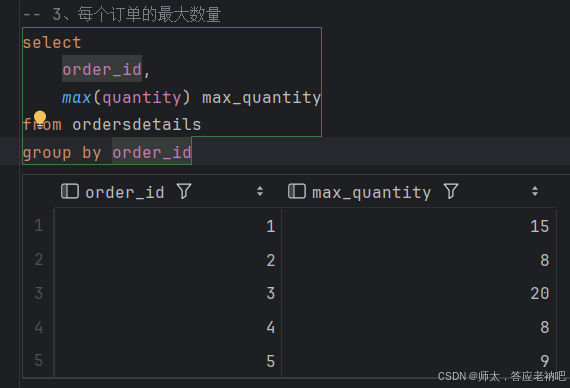Click the order_id column type icon
The height and width of the screenshot is (388, 570).
(70, 191)
